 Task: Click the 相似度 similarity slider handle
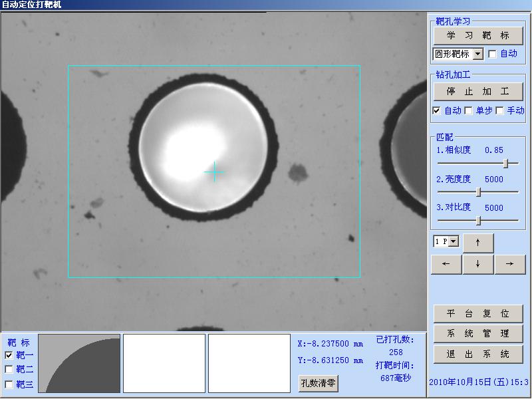tap(506, 163)
